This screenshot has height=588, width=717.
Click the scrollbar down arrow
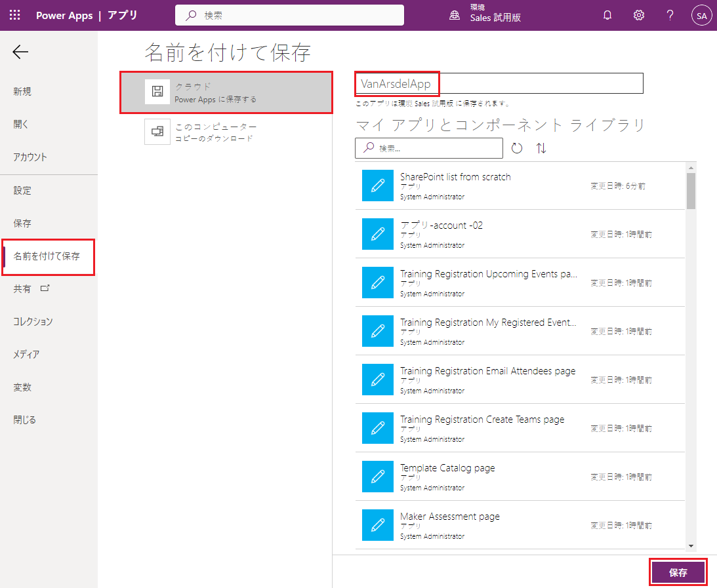(x=691, y=545)
